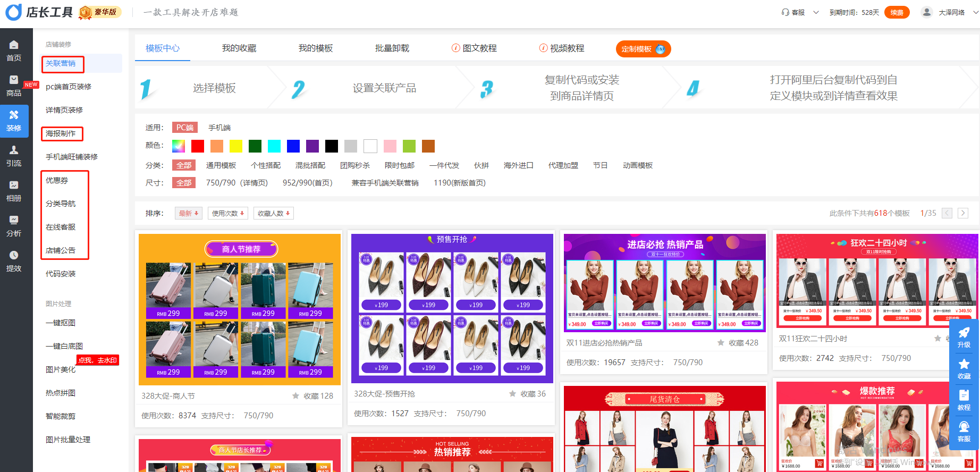Open 分析 analytics section in sidebar

point(14,226)
